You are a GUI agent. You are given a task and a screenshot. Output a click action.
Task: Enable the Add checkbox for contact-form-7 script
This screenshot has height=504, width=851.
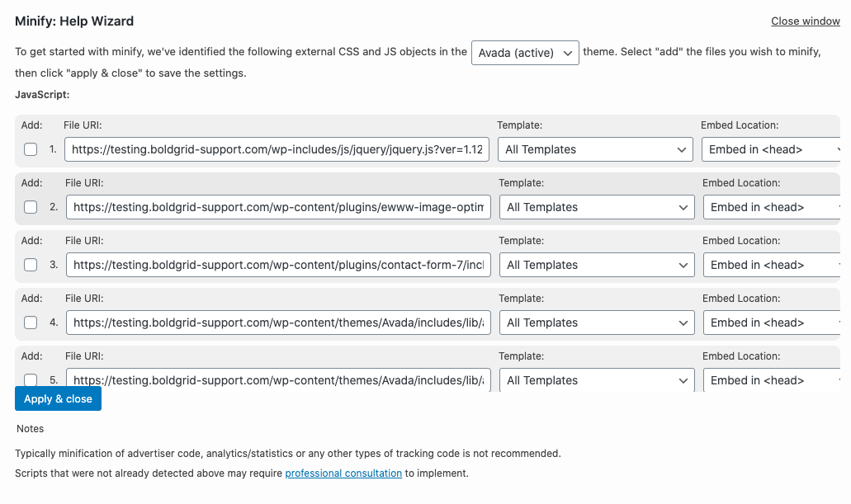point(31,265)
